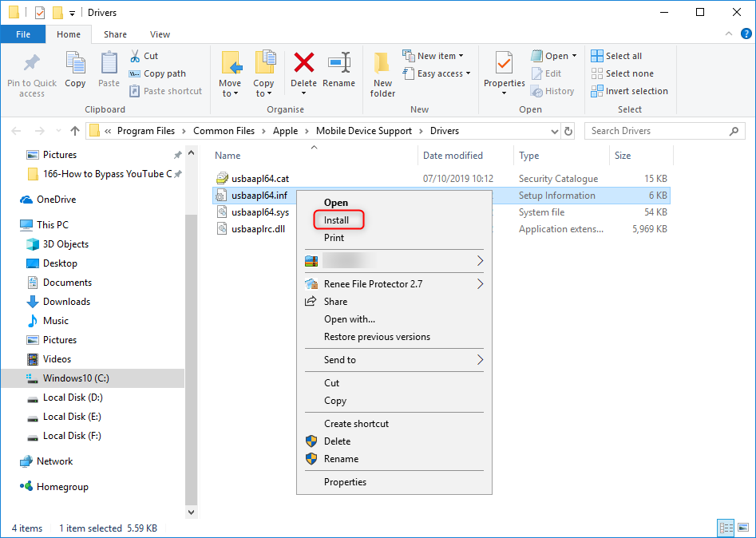Open the Send to submenu
Screen dimensions: 756x538
coord(394,360)
